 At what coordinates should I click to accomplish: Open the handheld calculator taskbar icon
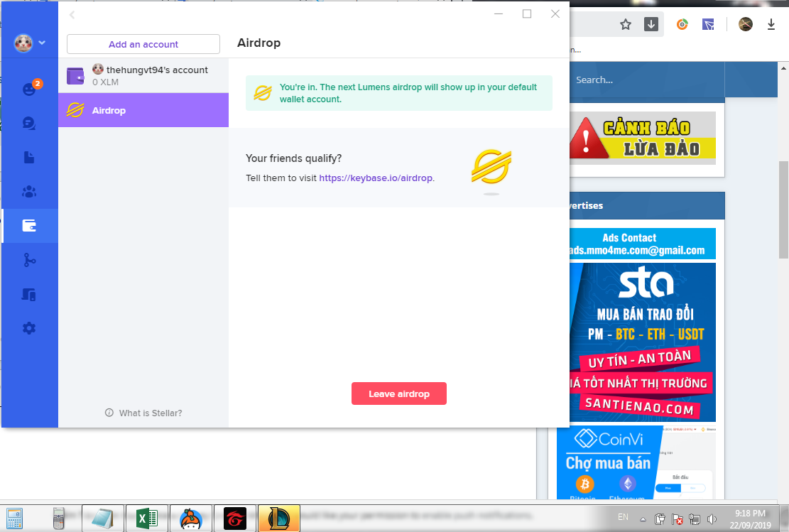pyautogui.click(x=59, y=519)
